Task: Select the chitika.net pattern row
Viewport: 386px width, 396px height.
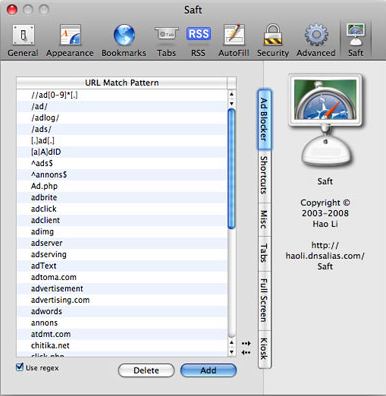Action: (122, 345)
